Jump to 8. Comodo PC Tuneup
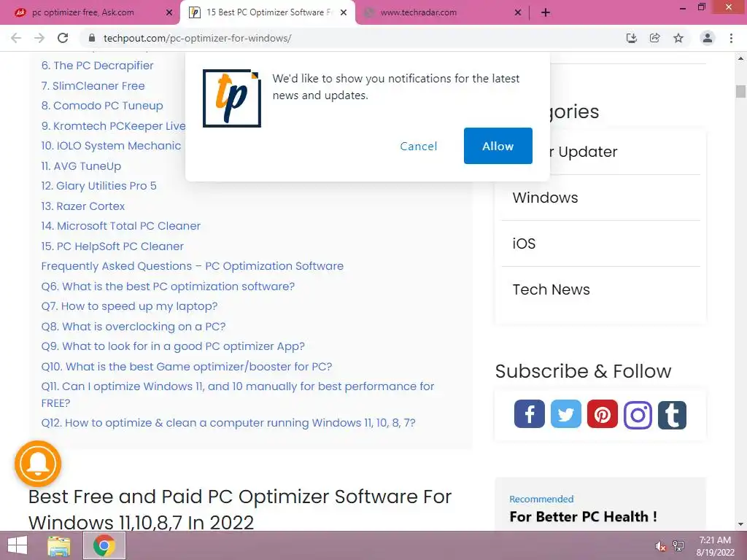Viewport: 747px width, 560px height. 102,106
